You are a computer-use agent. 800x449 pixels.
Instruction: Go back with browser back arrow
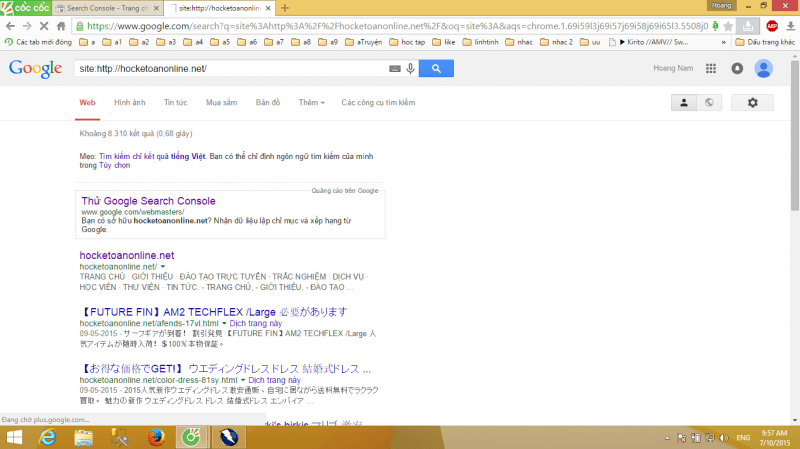click(x=10, y=26)
